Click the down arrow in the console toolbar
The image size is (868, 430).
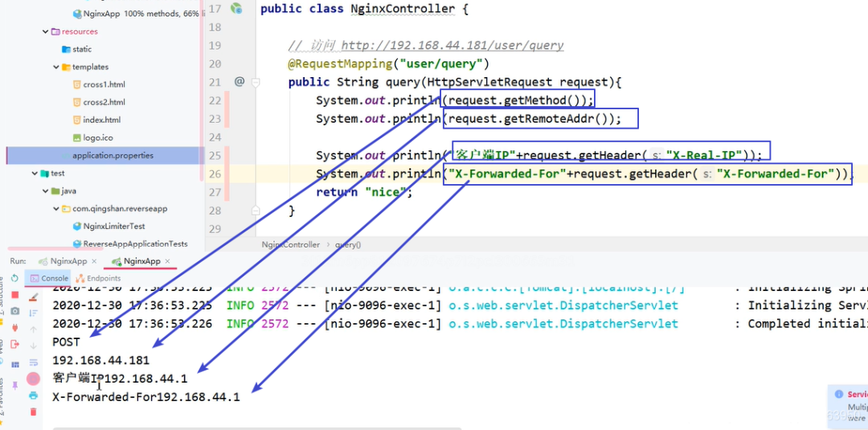click(33, 346)
